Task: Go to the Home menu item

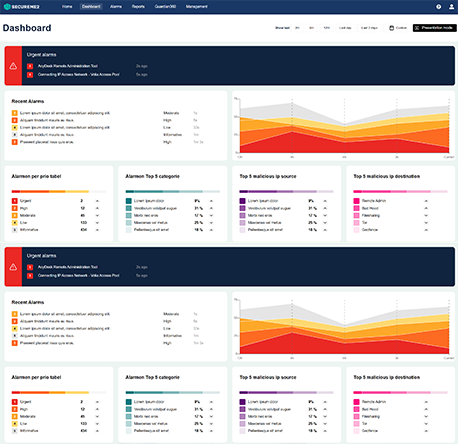Action: tap(67, 7)
